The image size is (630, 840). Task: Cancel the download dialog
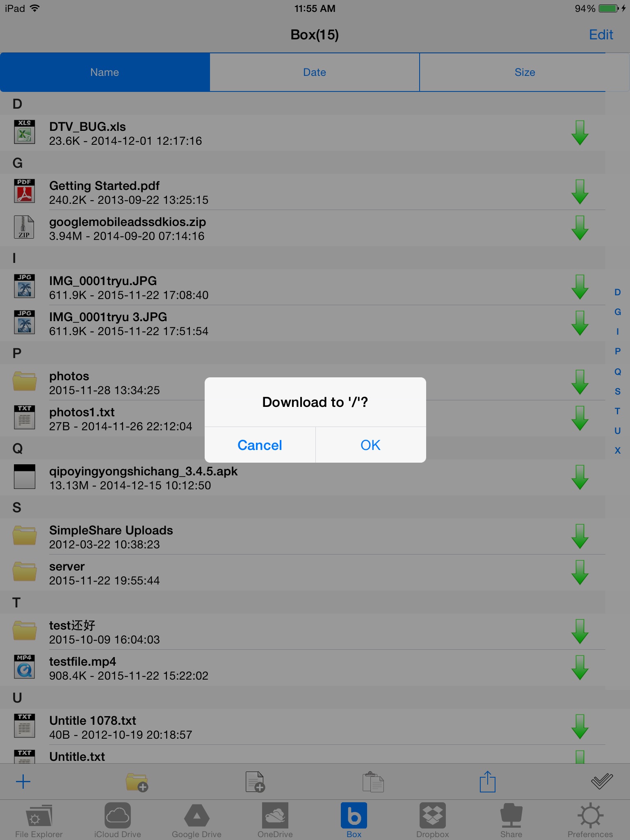coord(260,445)
